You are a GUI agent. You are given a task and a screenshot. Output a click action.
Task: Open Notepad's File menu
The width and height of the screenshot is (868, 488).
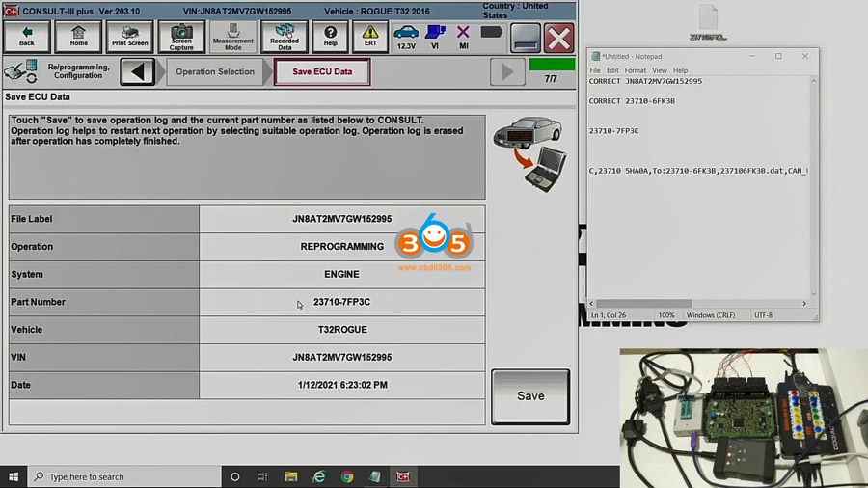pos(595,70)
